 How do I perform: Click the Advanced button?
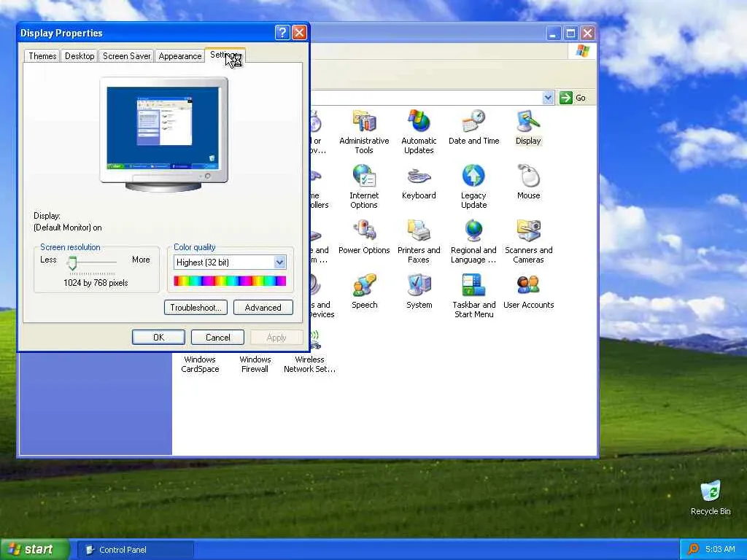pos(263,308)
